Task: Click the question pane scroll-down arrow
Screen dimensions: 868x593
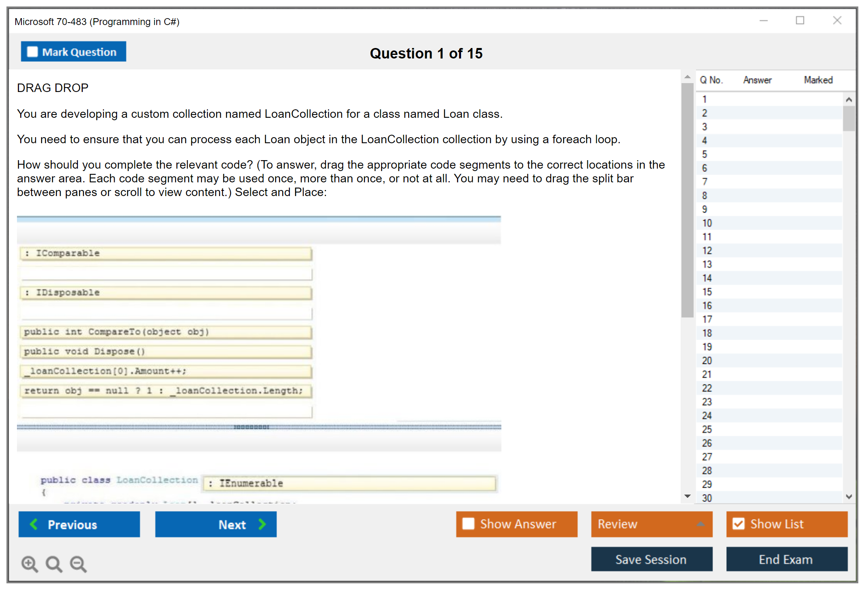Action: click(687, 496)
